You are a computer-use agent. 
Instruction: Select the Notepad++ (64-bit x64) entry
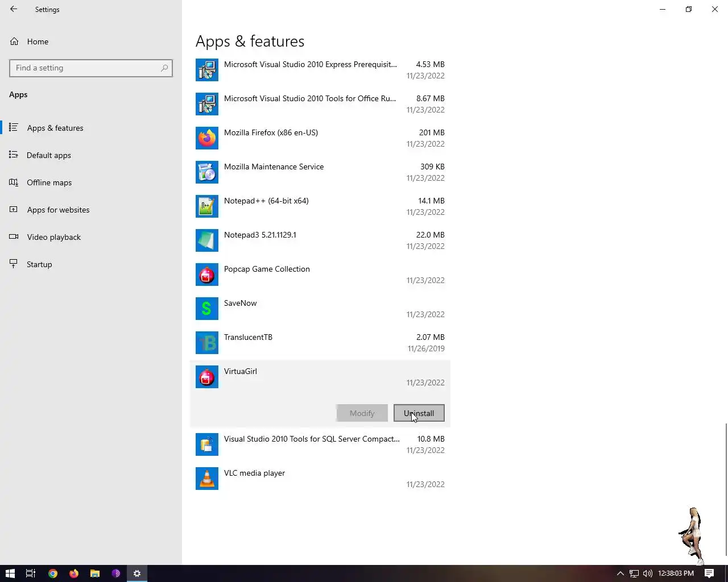click(320, 206)
